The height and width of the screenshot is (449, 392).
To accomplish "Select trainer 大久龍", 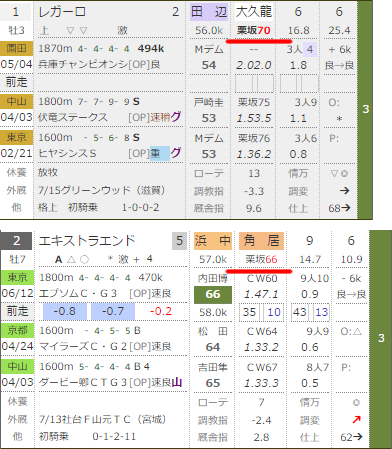I will pos(254,12).
